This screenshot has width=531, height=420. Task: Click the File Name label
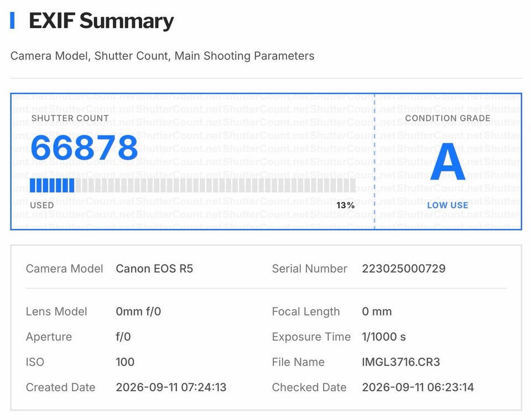coord(298,362)
